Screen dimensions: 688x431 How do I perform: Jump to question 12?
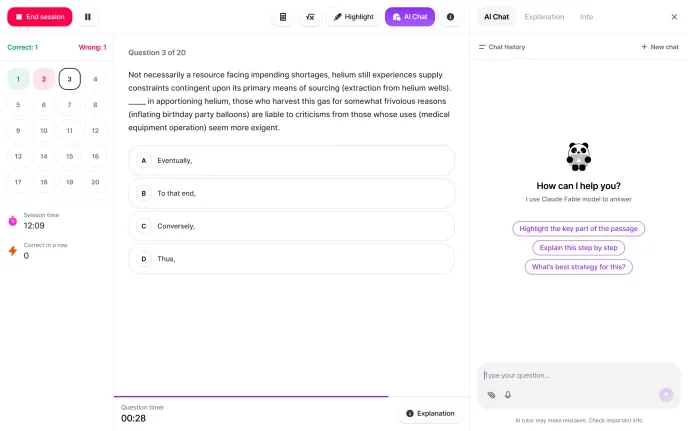pos(95,130)
